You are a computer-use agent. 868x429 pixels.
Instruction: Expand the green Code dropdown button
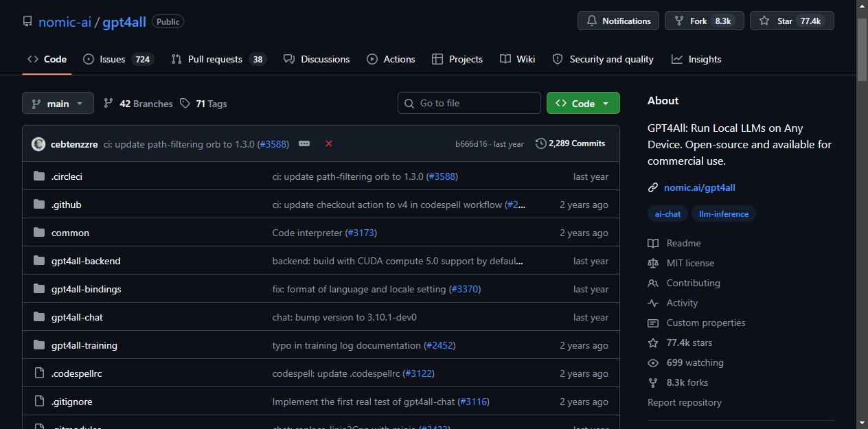(x=583, y=103)
